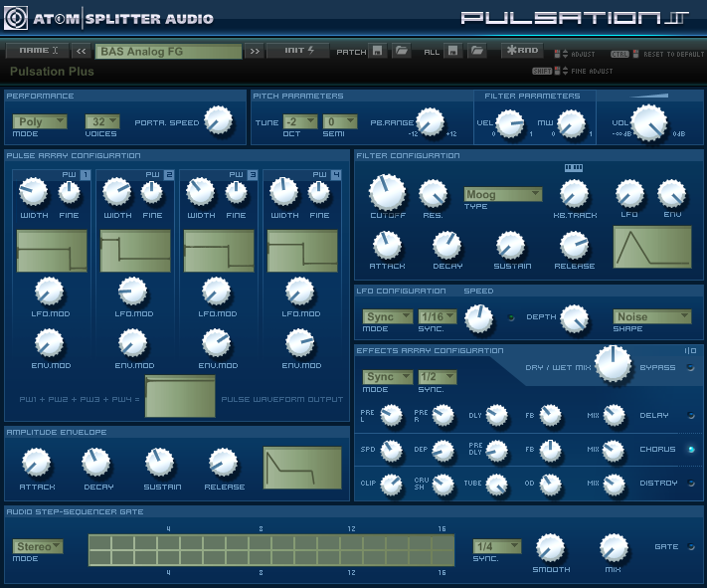707x588 pixels.
Task: Click the sequencer SMOOTH knob
Action: coord(550,548)
